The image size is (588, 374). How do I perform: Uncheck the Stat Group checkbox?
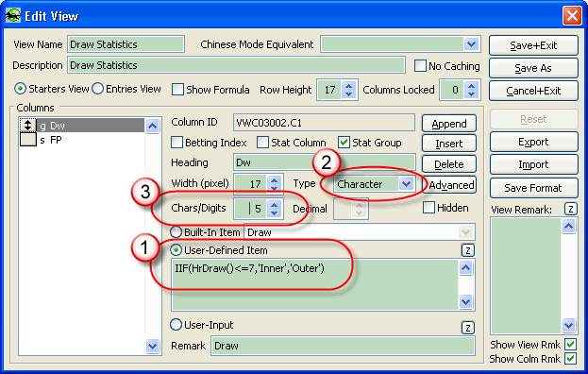click(x=344, y=143)
